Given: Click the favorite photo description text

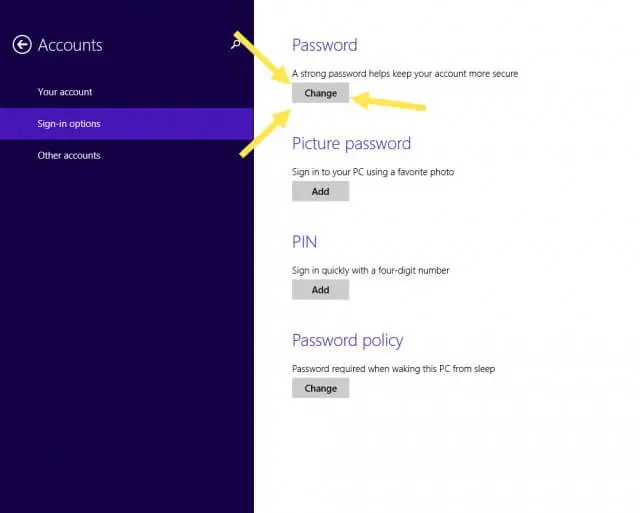Looking at the screenshot, I should click(373, 172).
